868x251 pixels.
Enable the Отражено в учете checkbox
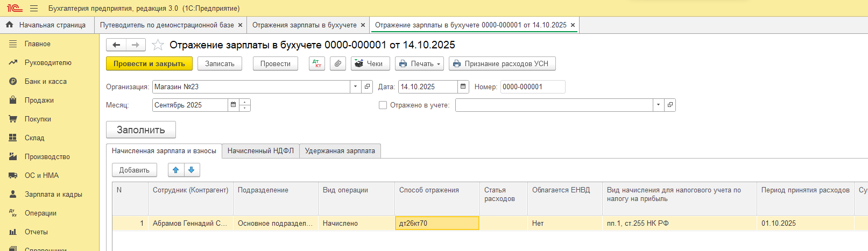pyautogui.click(x=383, y=105)
